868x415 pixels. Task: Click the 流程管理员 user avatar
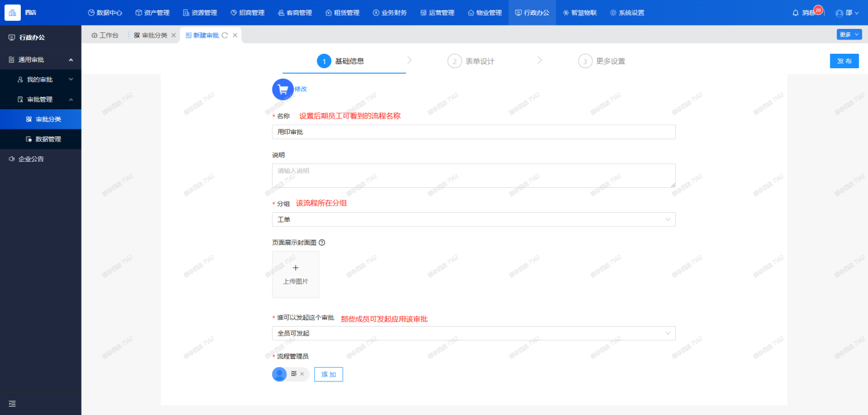click(x=279, y=374)
